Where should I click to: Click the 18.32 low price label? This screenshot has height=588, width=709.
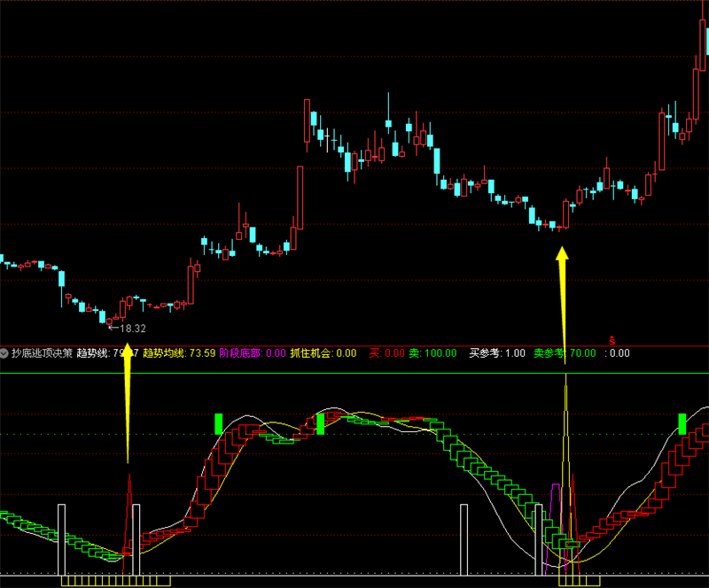tap(133, 329)
